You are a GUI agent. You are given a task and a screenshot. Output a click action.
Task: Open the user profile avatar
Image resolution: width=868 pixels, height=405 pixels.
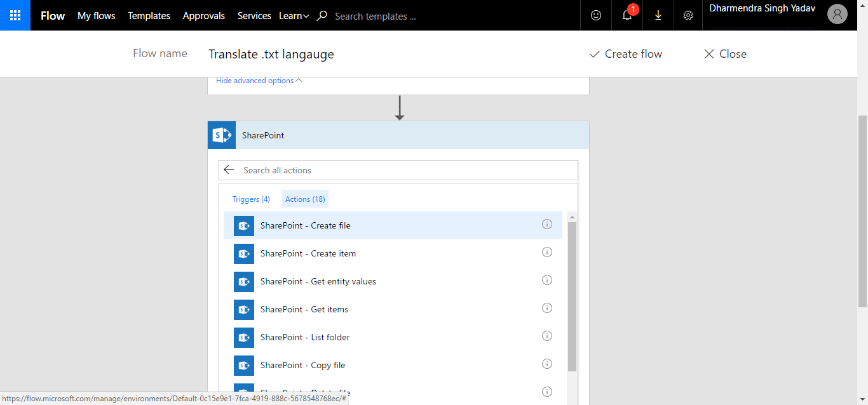coord(837,15)
